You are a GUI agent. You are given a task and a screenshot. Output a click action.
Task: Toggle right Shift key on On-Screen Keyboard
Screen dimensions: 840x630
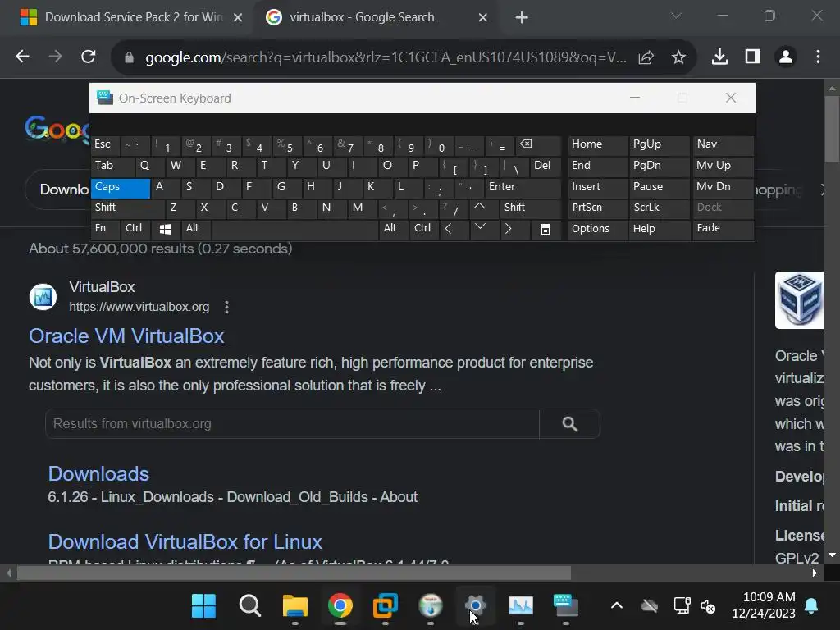pyautogui.click(x=530, y=208)
